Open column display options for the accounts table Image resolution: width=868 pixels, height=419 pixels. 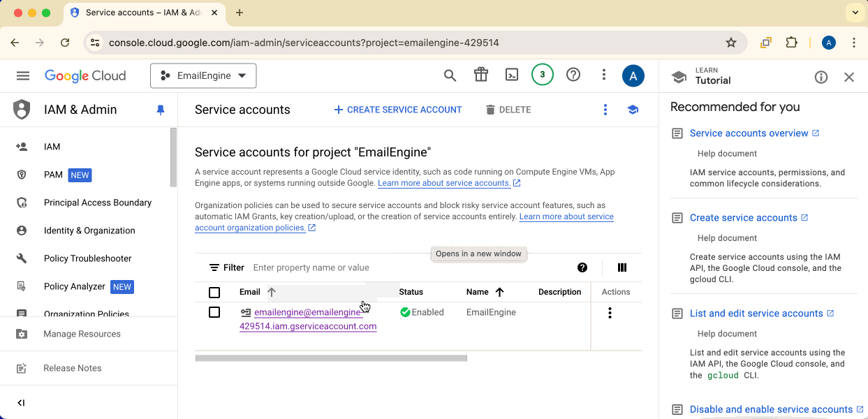tap(621, 267)
